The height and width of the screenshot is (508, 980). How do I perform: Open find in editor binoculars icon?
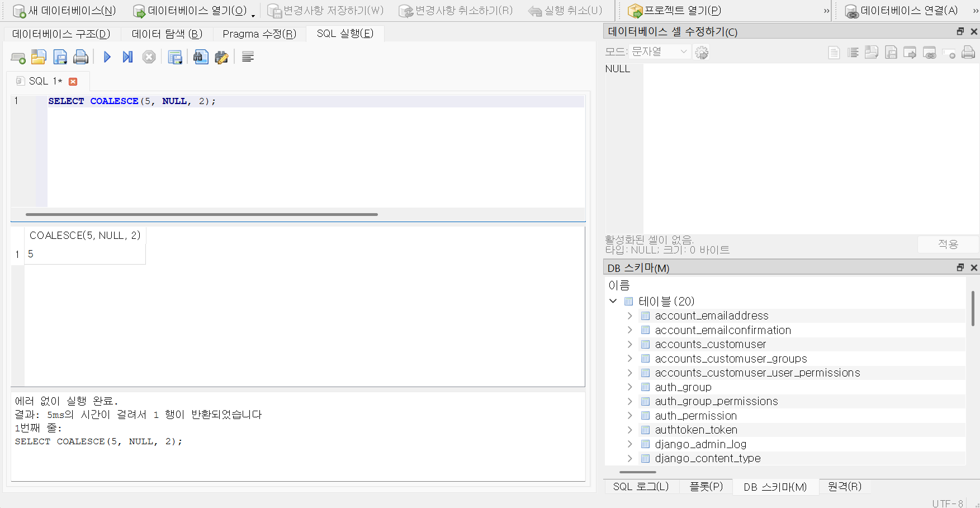[201, 57]
